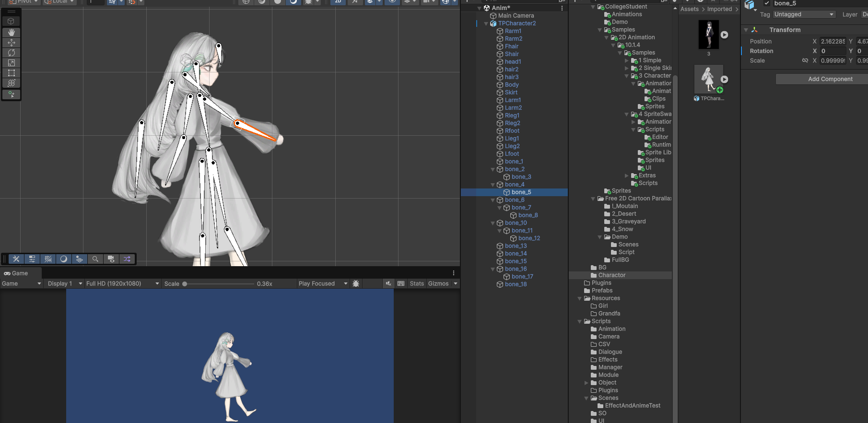Click Imported in the Assets breadcrumb

coord(719,9)
